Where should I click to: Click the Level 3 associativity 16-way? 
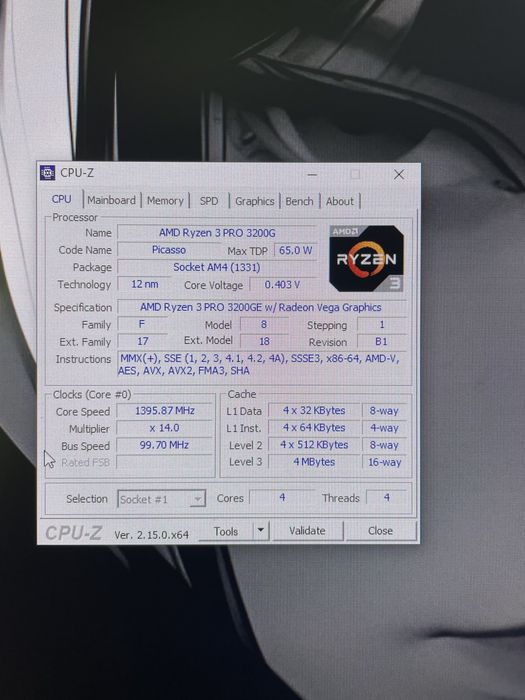[384, 462]
